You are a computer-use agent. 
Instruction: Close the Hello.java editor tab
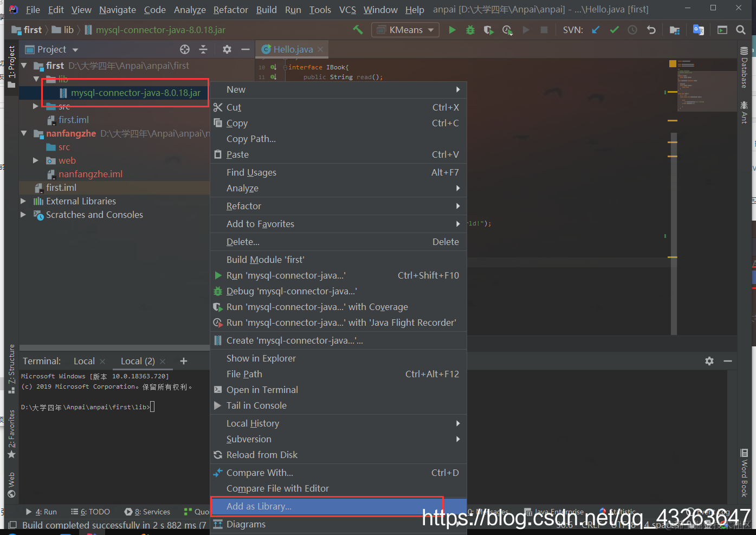click(x=320, y=49)
